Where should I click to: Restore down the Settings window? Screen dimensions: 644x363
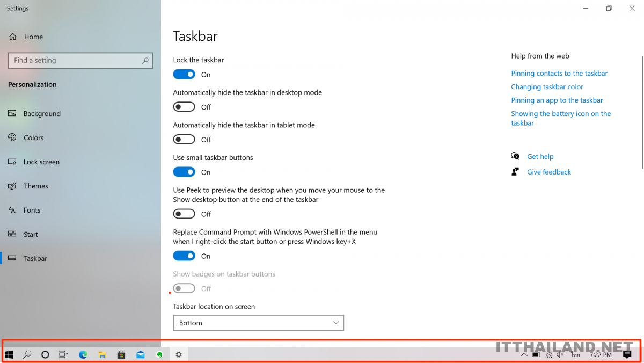[x=609, y=8]
